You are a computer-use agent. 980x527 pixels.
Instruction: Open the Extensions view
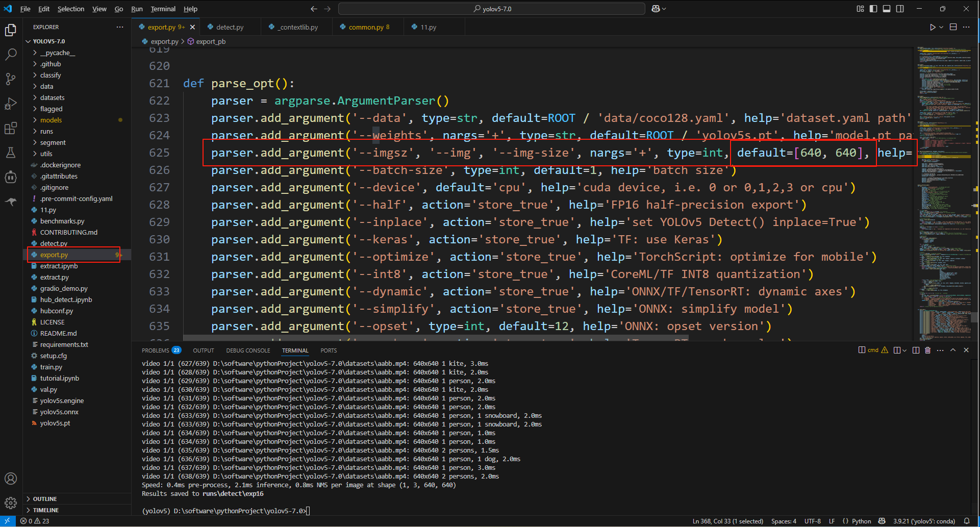11,128
